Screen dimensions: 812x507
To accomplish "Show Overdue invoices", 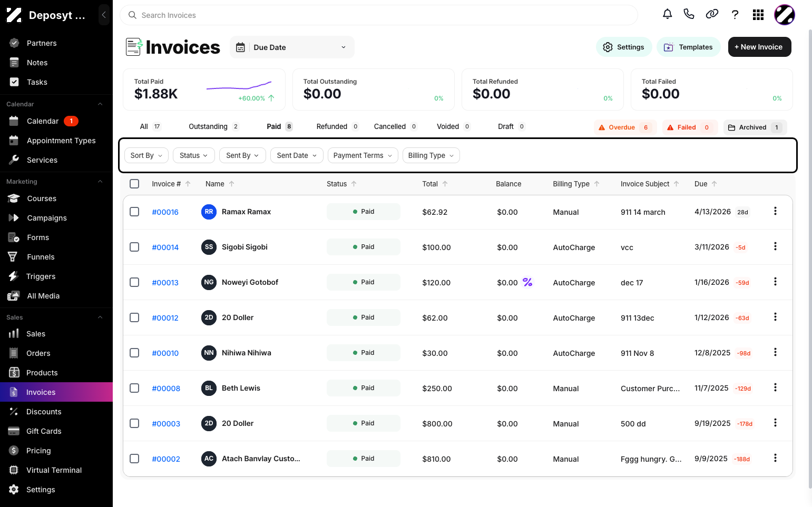I will (x=625, y=127).
